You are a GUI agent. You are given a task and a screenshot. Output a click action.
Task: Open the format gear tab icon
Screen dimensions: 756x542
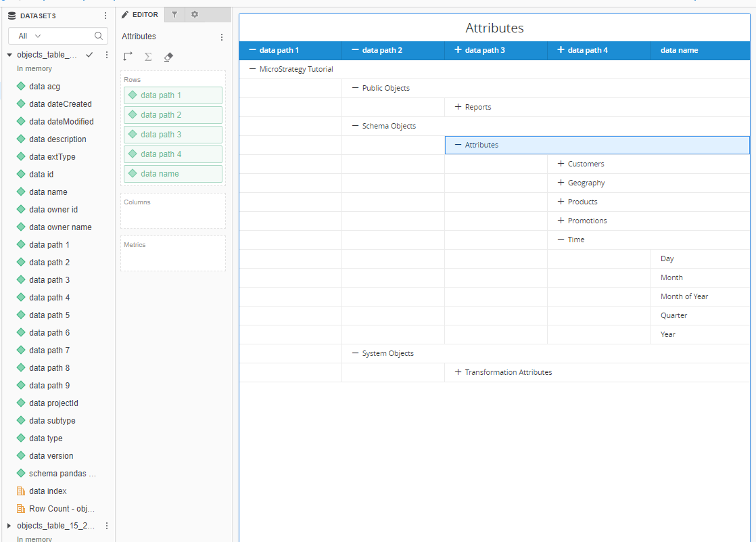tap(195, 14)
